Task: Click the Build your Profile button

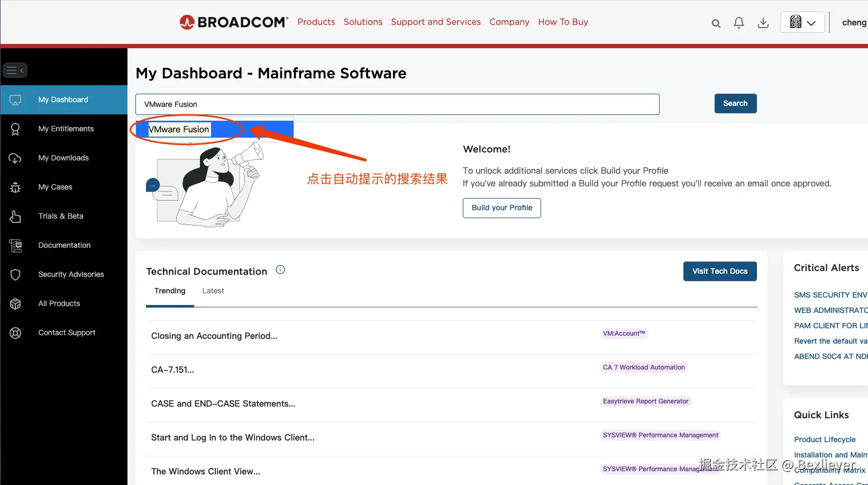Action: (x=501, y=208)
